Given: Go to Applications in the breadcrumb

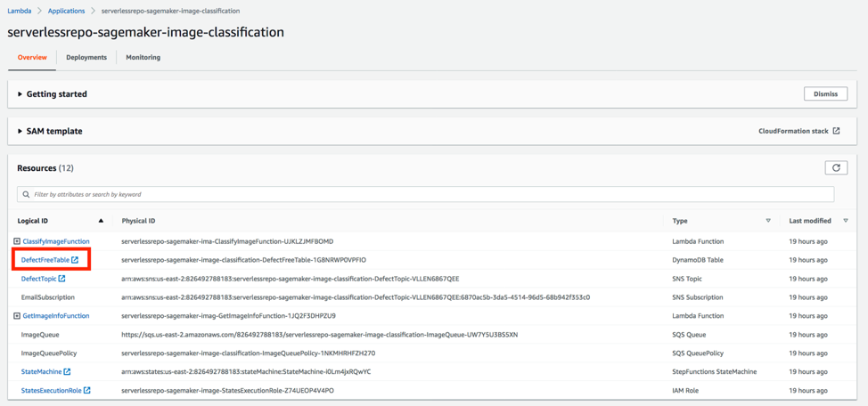Looking at the screenshot, I should [67, 11].
